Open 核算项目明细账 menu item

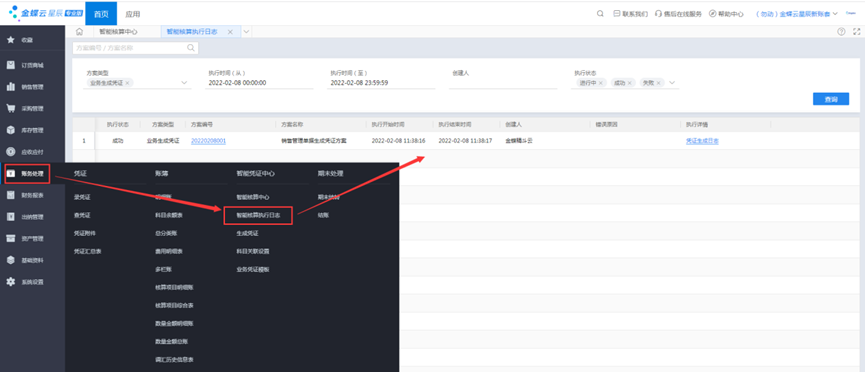pos(174,287)
